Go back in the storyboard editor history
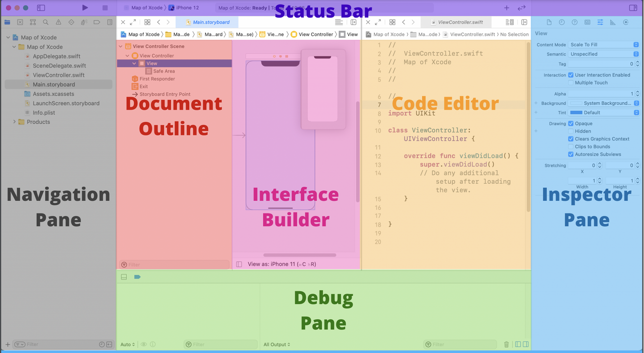644x353 pixels. point(158,22)
